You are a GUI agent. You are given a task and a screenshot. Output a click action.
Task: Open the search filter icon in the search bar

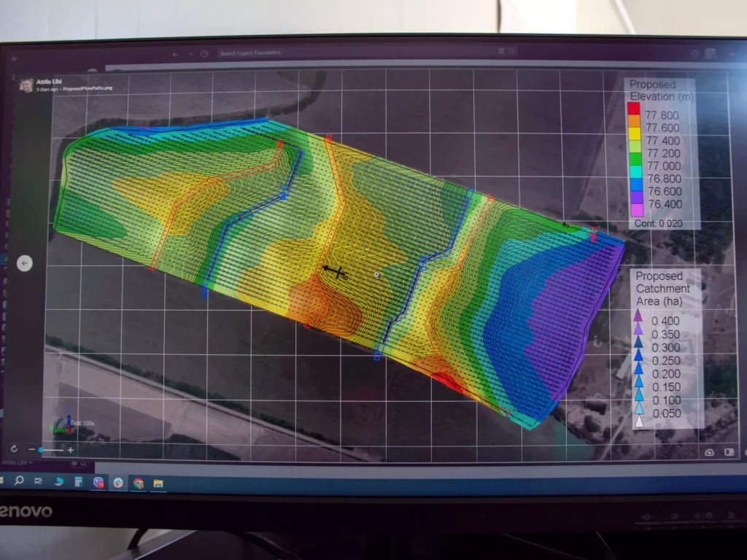[x=501, y=51]
